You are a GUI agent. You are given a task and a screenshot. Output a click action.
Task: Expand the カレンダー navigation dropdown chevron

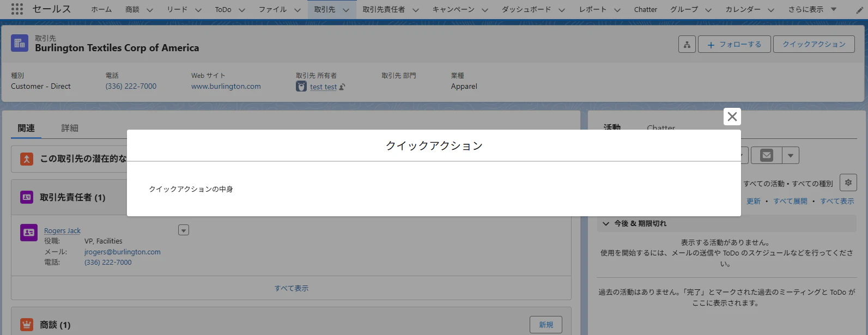(x=771, y=10)
